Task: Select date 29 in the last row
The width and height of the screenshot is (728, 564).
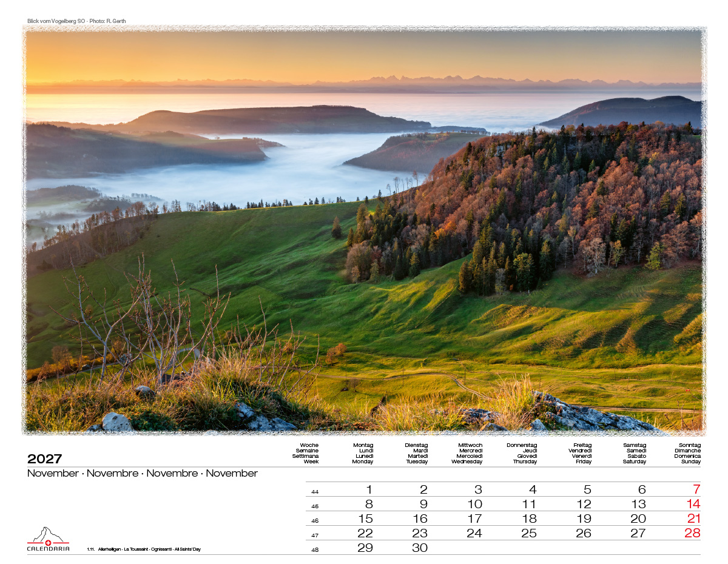Action: (x=365, y=548)
